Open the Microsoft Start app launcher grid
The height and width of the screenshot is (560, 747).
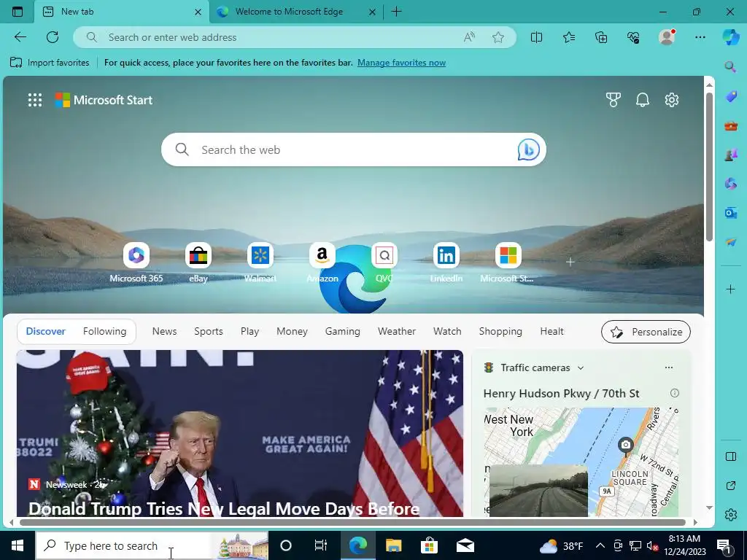tap(35, 100)
